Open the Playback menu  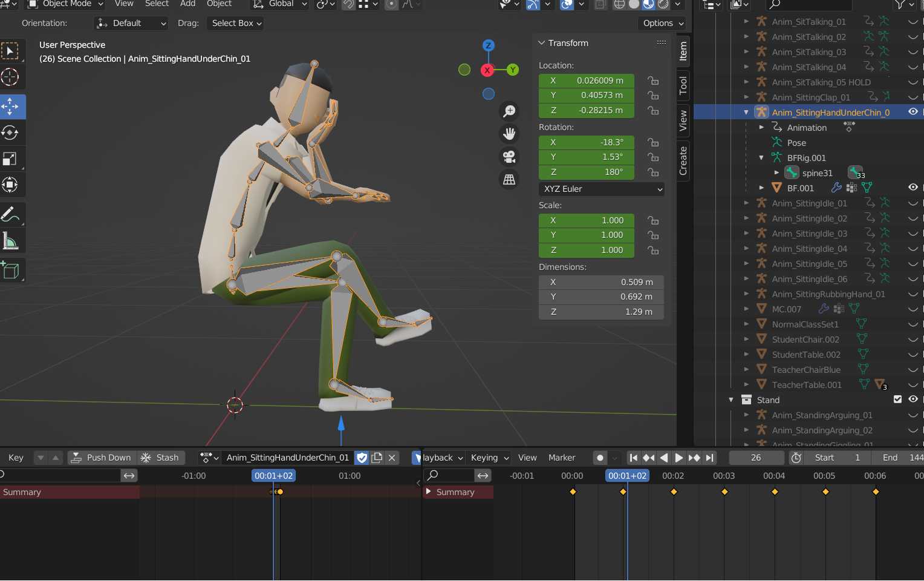(x=443, y=458)
